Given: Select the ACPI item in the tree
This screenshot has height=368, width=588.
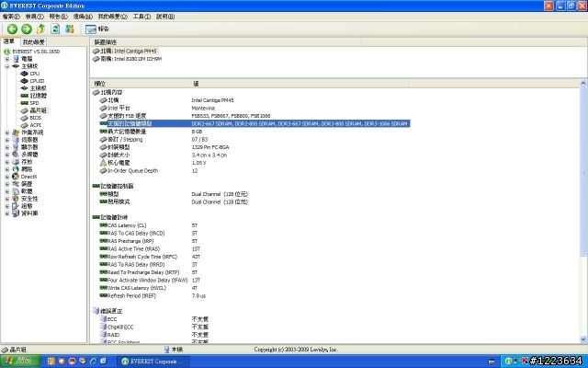Looking at the screenshot, I should (x=35, y=125).
